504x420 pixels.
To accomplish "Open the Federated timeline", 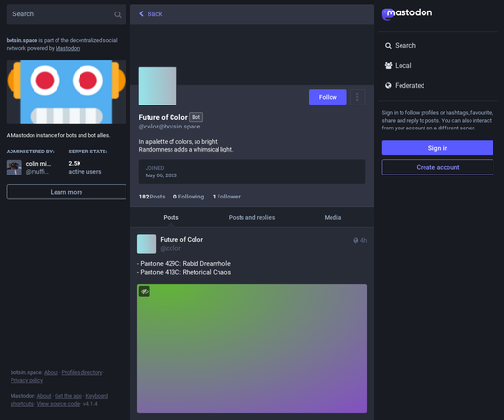I will click(x=404, y=86).
